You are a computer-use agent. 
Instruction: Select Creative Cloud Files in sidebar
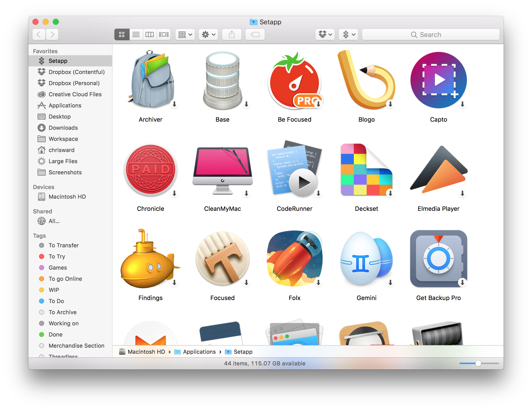point(75,94)
